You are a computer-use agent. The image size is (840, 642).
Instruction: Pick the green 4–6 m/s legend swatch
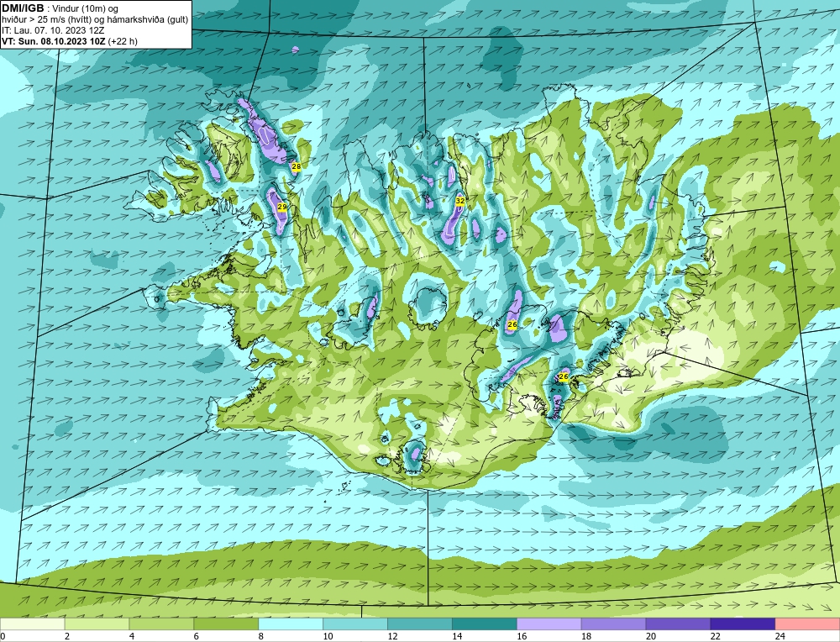(161, 624)
